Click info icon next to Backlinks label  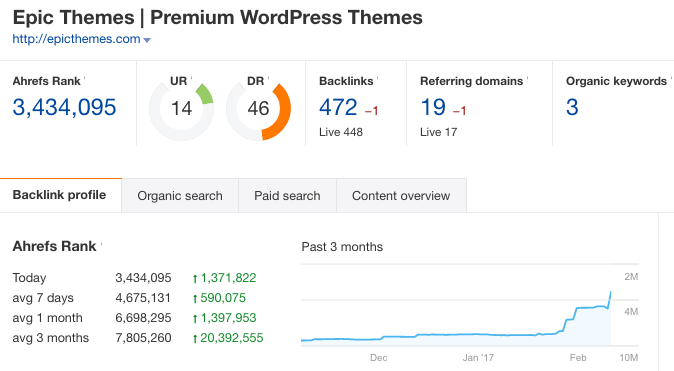point(377,78)
